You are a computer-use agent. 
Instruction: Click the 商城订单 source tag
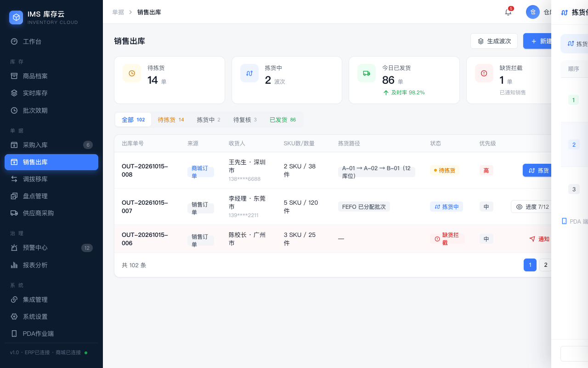(201, 172)
